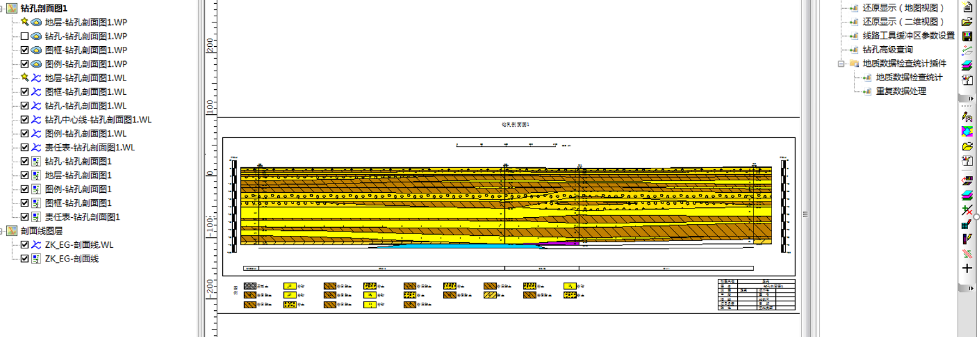The image size is (980, 337).
Task: Click the title block table at bottom right of drawing
Action: coord(757,295)
